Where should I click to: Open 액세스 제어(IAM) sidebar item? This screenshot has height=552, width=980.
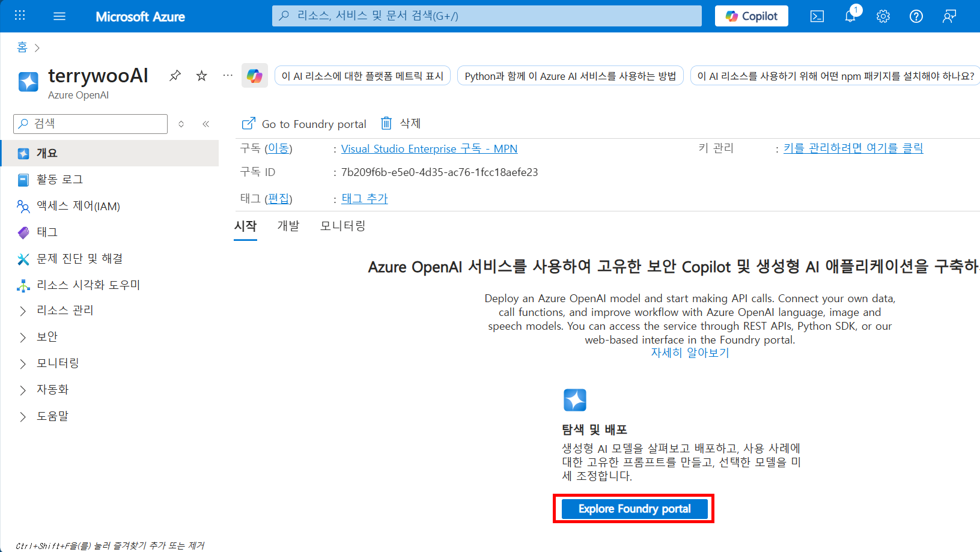[109, 206]
